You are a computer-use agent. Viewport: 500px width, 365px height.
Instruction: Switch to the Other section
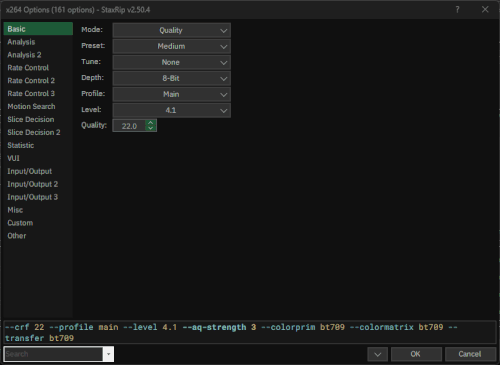pyautogui.click(x=38, y=236)
